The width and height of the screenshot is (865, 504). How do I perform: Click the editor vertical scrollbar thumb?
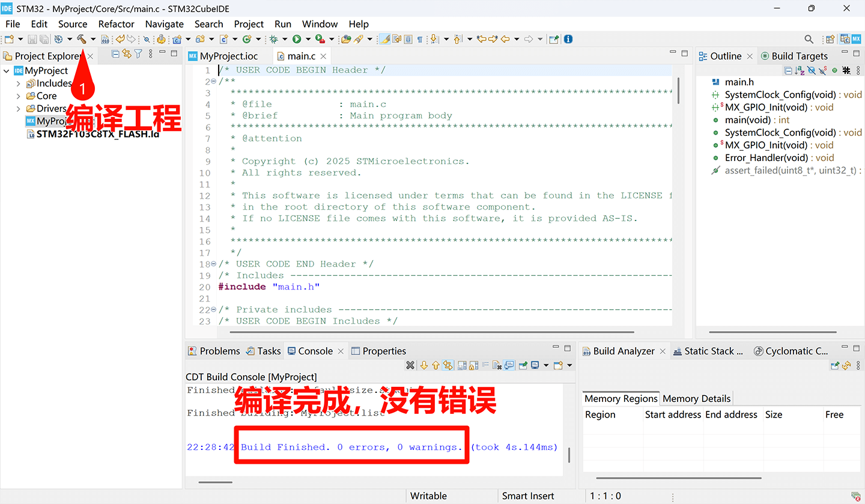[x=679, y=90]
